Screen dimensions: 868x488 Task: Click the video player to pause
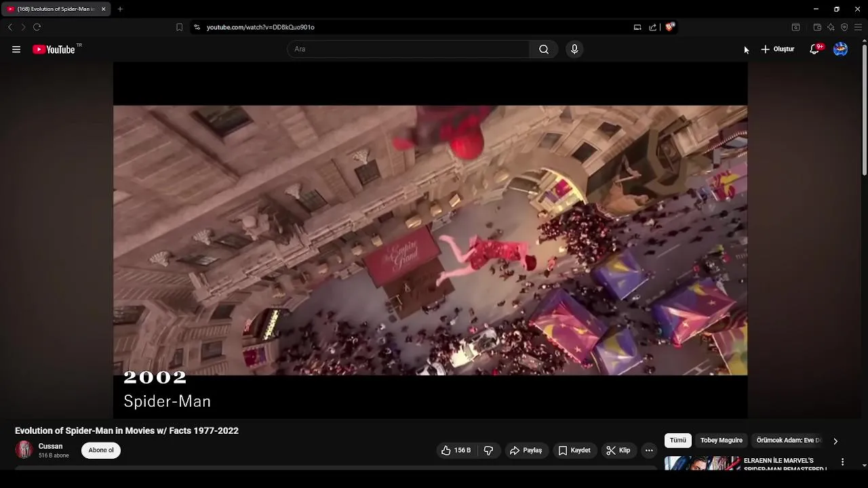(x=430, y=240)
